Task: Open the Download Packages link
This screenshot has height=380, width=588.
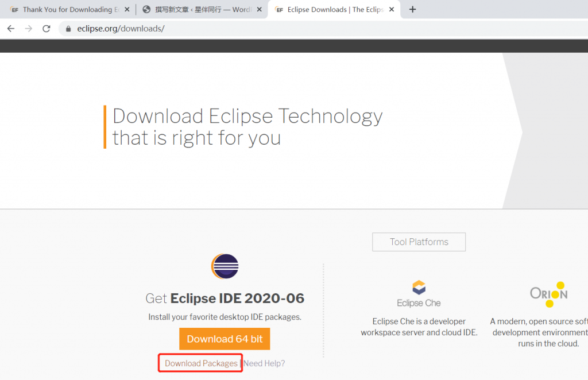Action: [x=201, y=363]
